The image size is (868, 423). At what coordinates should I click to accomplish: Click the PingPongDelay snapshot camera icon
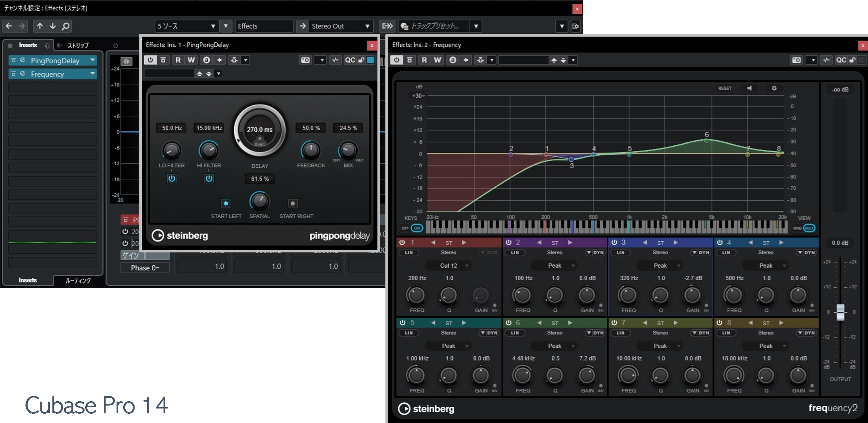pos(305,60)
